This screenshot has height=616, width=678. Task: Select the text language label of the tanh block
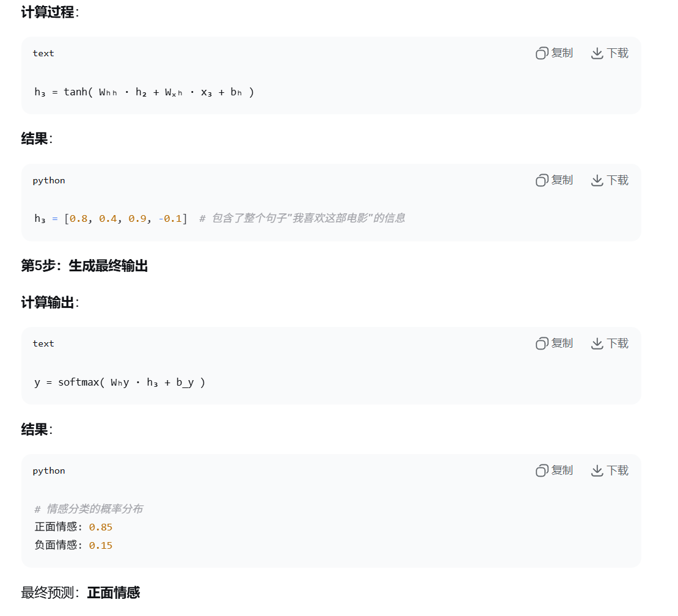(x=43, y=53)
